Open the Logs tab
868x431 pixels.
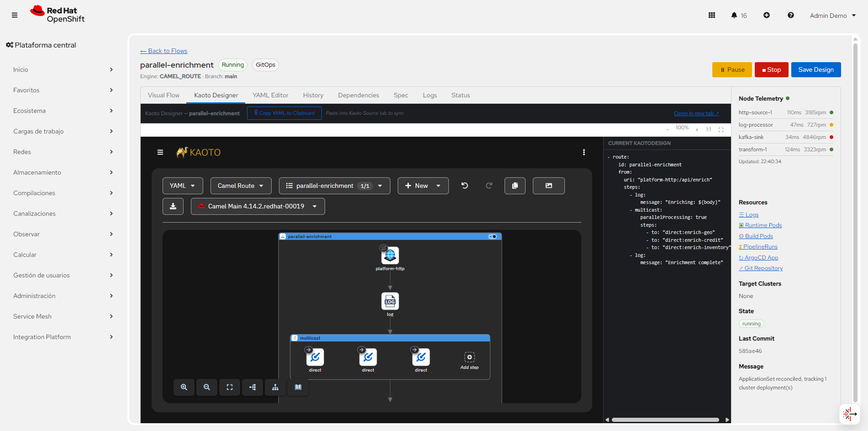pos(430,95)
